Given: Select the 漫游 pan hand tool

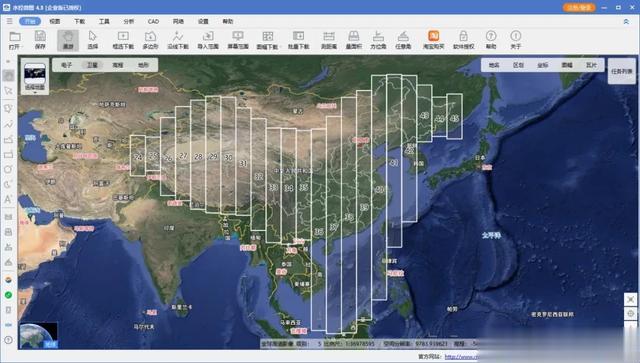Looking at the screenshot, I should click(68, 40).
